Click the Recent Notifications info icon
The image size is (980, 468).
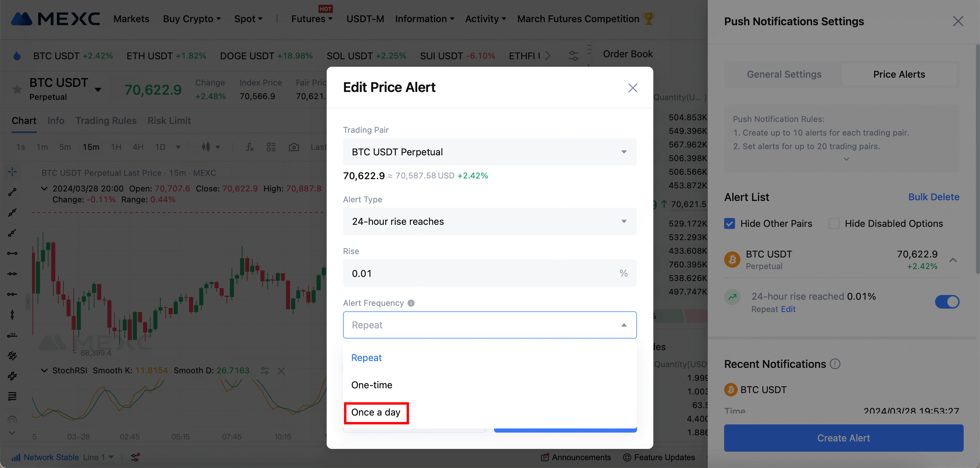coord(835,364)
